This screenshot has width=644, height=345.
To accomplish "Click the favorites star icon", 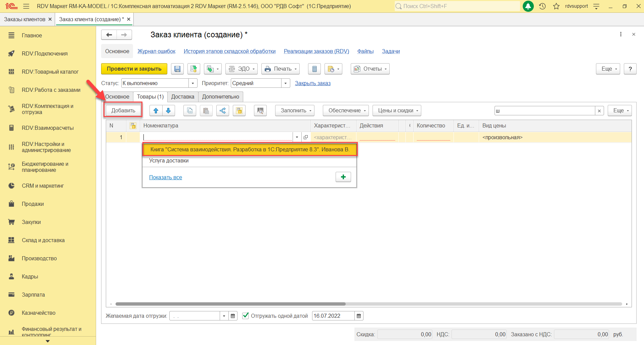I will coord(556,6).
